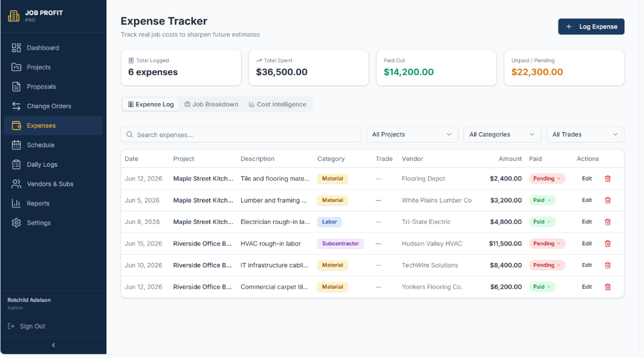Edit the Tri-State Electric expense
Viewport: 644px width, 358px height.
587,222
